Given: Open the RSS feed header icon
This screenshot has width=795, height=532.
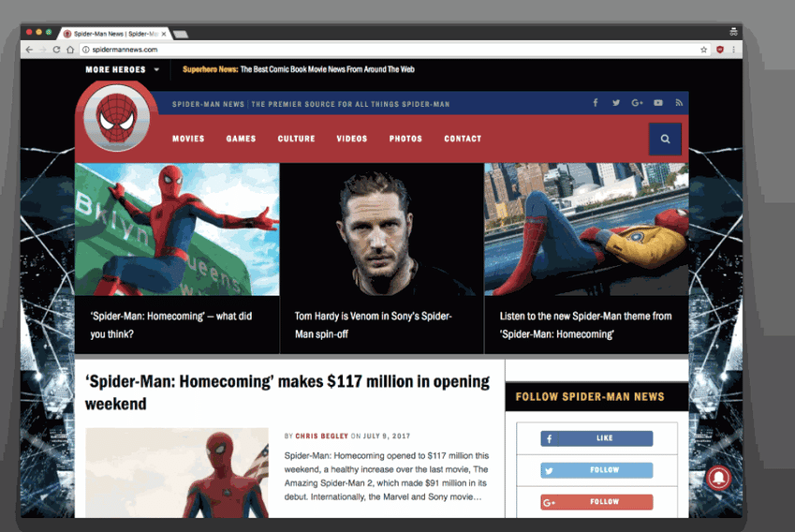Looking at the screenshot, I should click(679, 103).
